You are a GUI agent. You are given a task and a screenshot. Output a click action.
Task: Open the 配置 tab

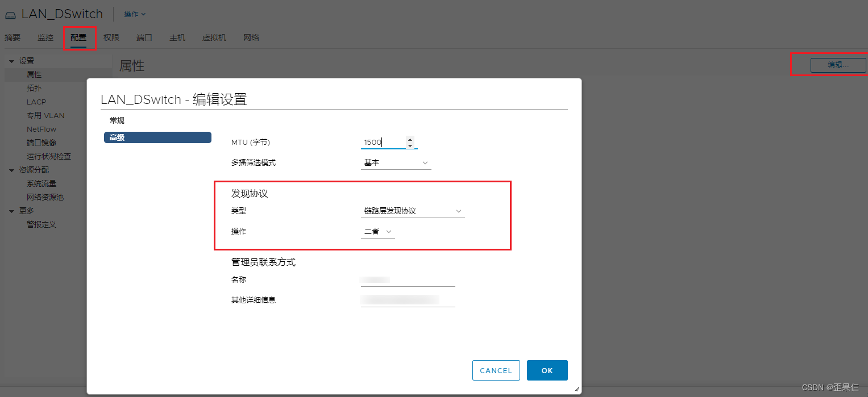tap(78, 37)
